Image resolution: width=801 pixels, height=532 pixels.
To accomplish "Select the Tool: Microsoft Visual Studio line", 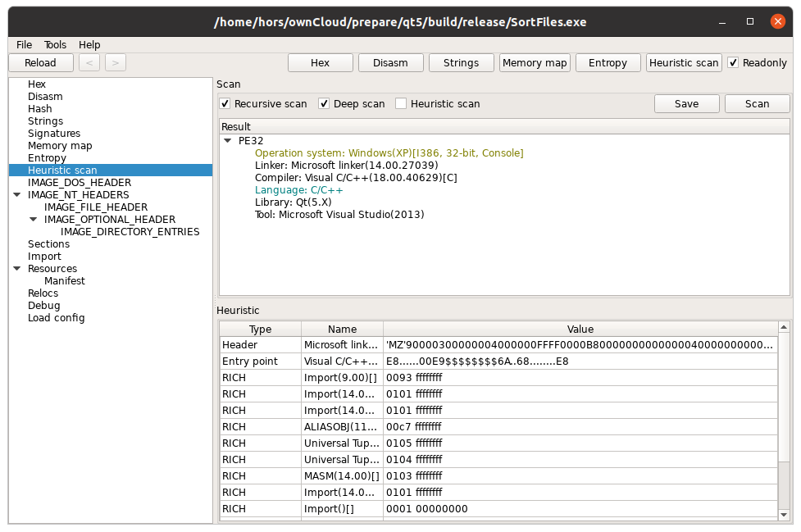I will (339, 215).
